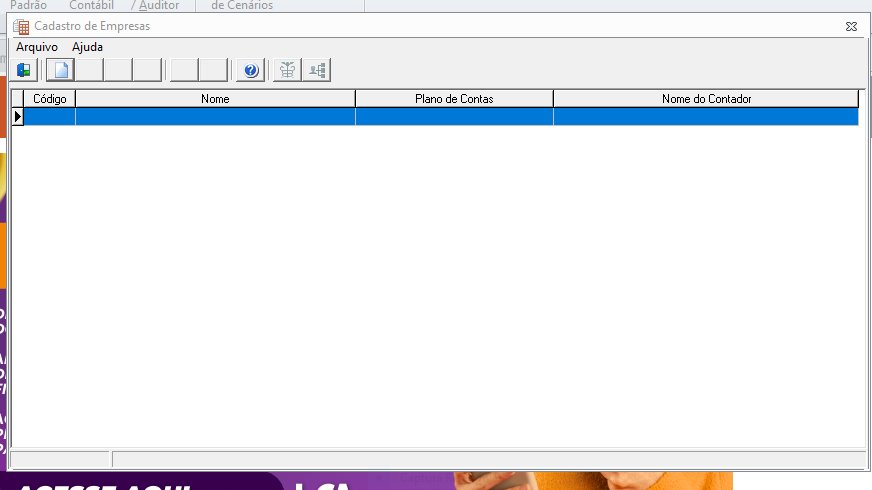Viewport: 872px width, 490px height.
Task: Create a new record with blank page icon
Action: 61,70
